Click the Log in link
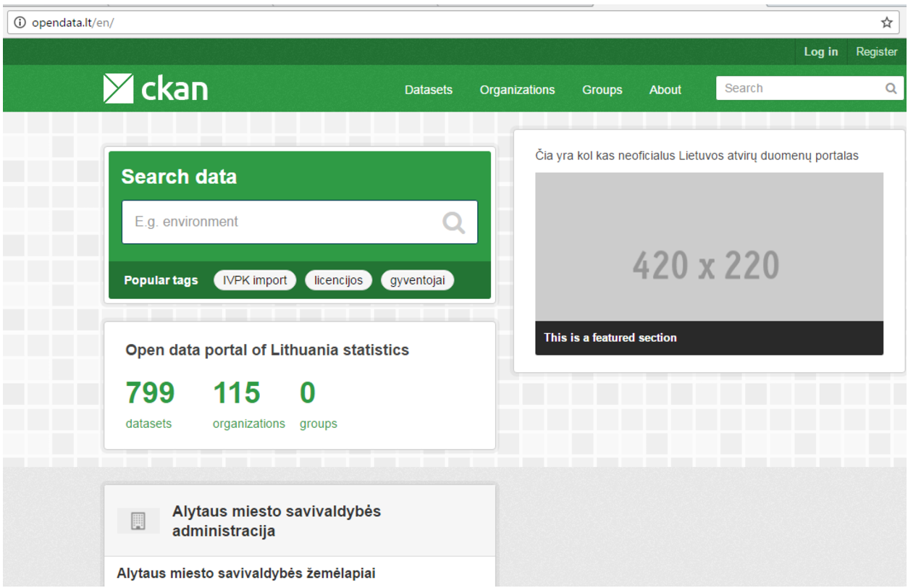This screenshot has width=908, height=588. click(821, 52)
